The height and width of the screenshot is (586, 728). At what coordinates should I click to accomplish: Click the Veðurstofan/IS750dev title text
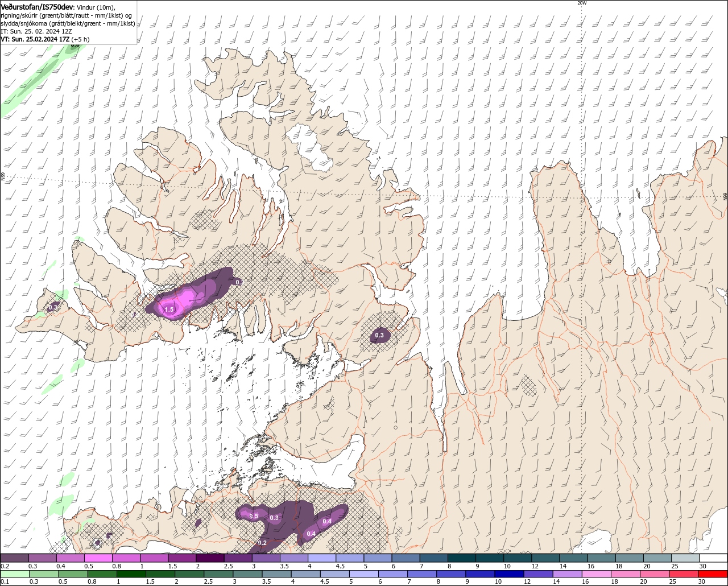tap(37, 7)
